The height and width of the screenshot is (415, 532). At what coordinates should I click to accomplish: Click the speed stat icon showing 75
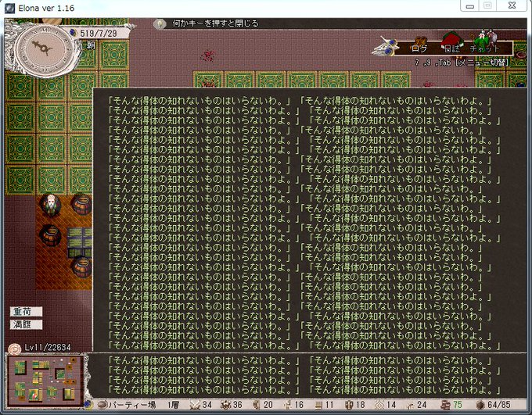pyautogui.click(x=445, y=405)
